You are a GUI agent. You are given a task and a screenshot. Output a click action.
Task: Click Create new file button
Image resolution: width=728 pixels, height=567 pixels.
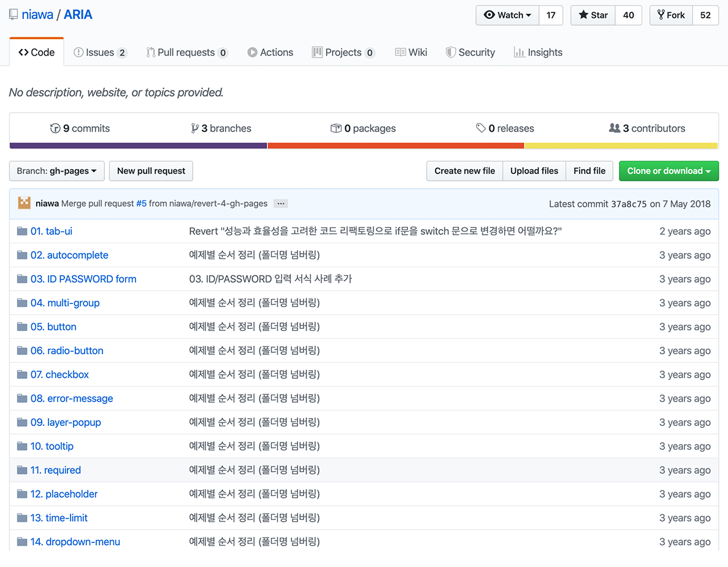[x=465, y=171]
